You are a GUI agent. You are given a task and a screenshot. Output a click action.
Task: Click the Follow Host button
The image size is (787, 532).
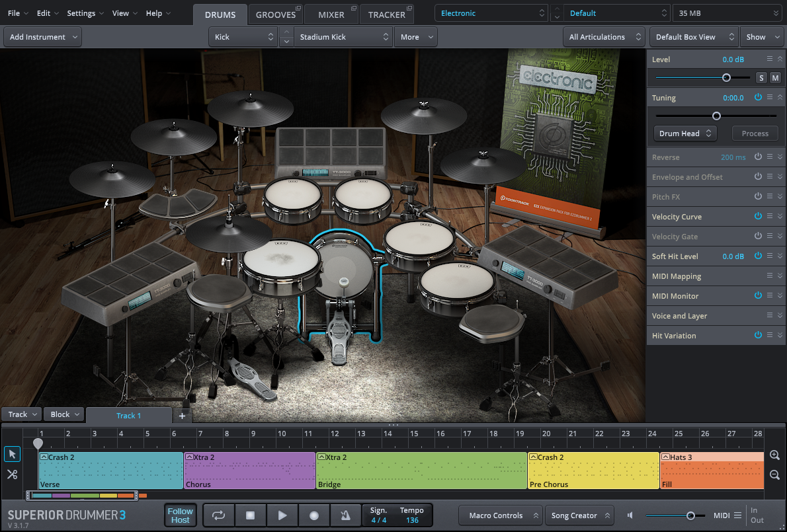(180, 515)
